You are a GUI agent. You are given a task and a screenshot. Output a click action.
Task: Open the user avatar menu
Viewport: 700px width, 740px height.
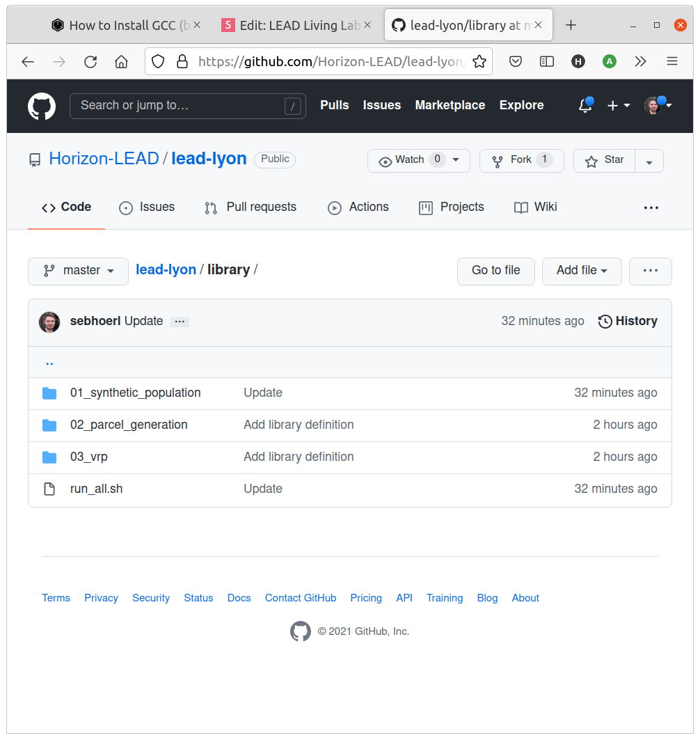(658, 105)
